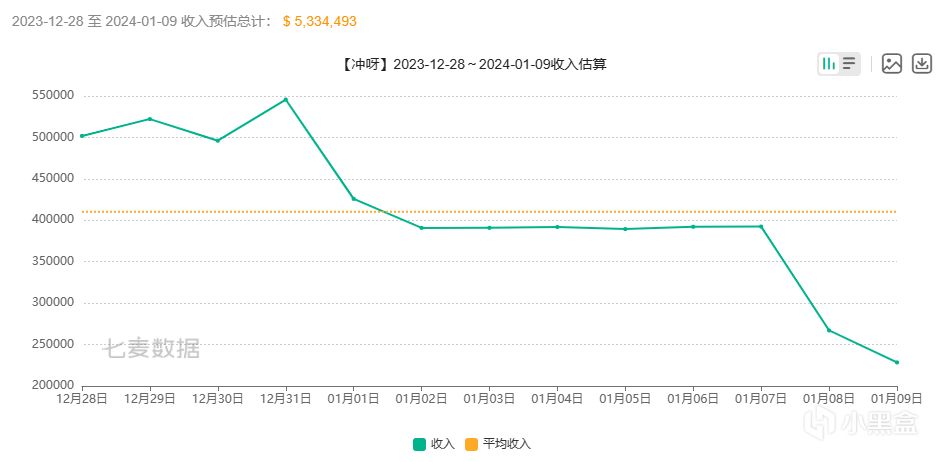945x462 pixels.
Task: Download the revenue chart data
Action: pos(921,64)
